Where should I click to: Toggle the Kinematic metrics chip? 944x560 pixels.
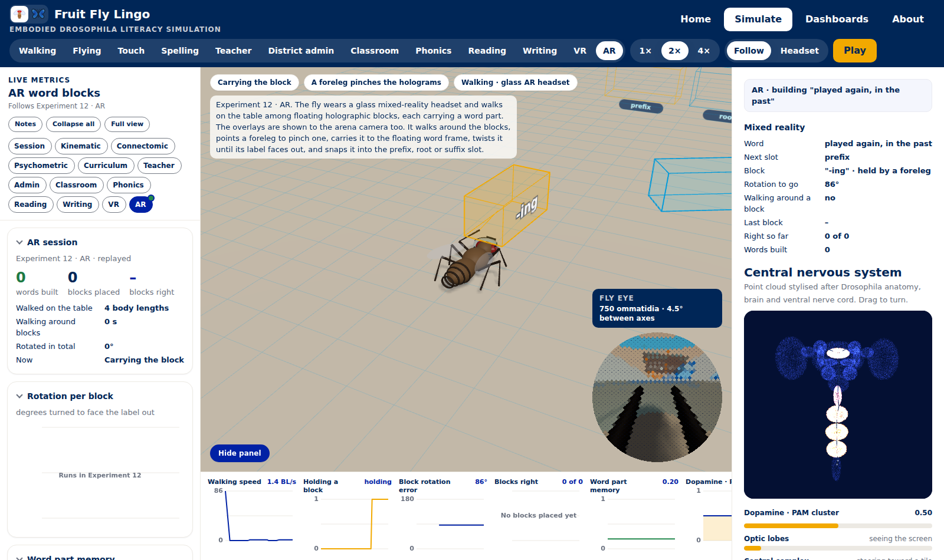[81, 146]
